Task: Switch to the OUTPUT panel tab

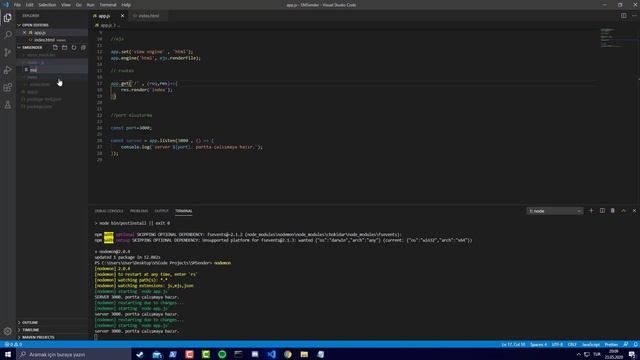Action: click(x=161, y=211)
